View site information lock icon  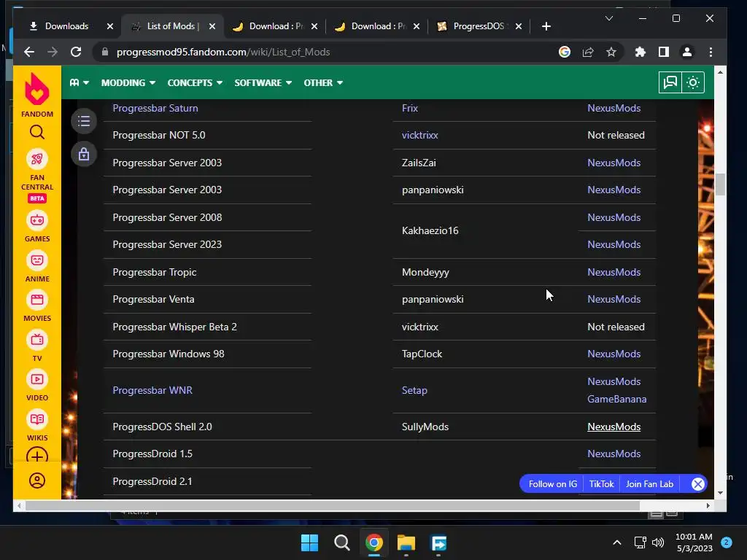point(105,52)
